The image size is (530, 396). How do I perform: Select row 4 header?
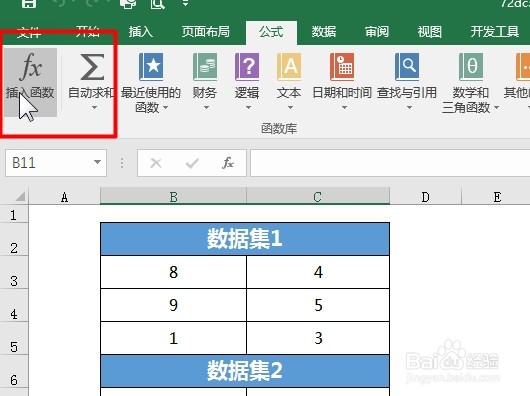14,305
